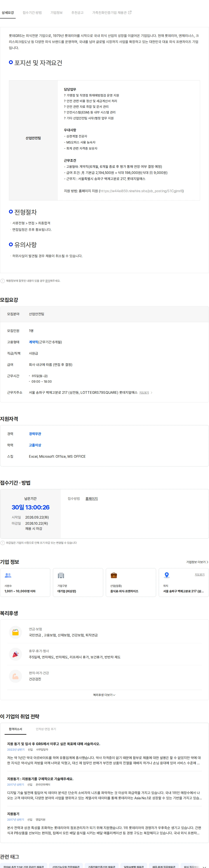
Task: Open 기업정보 더보기
Action: (x=197, y=562)
